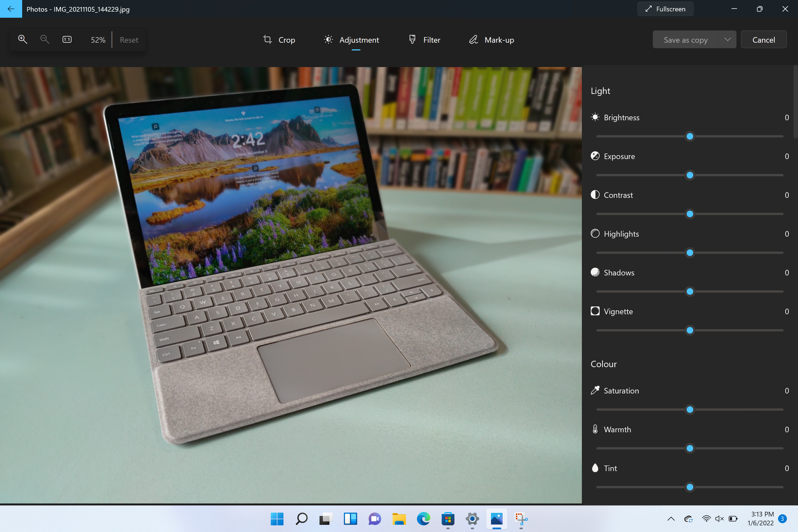This screenshot has width=798, height=532.
Task: Expand the Save as copy dropdown
Action: (727, 39)
